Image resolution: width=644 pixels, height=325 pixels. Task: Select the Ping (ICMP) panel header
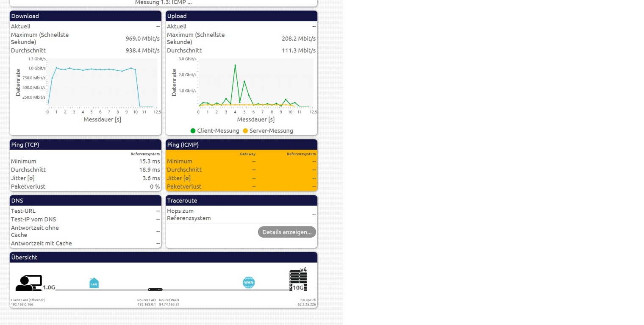point(241,145)
